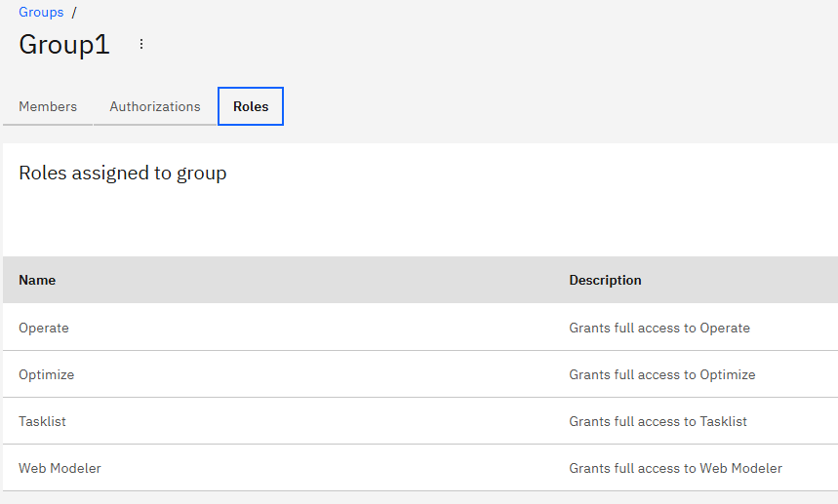Click the 'Roles assigned to group' heading
This screenshot has width=838, height=504.
point(123,174)
